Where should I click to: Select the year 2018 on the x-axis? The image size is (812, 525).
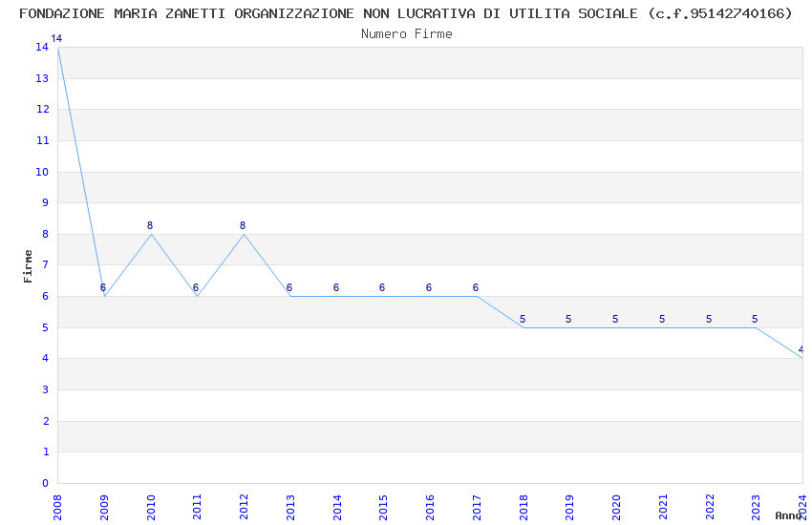[x=524, y=507]
